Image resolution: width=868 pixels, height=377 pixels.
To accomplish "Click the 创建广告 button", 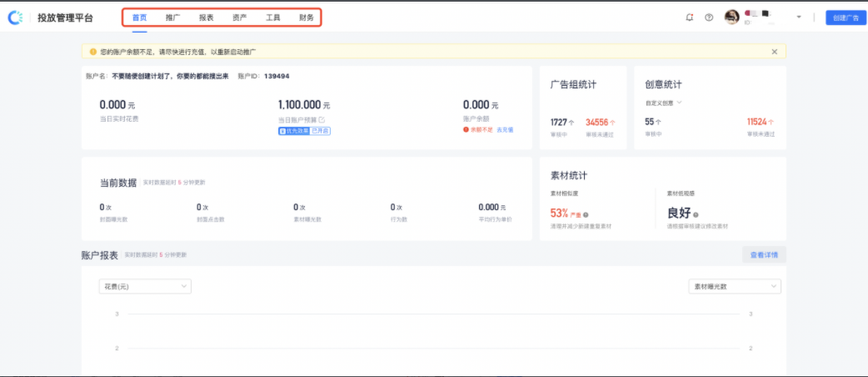I will click(846, 18).
